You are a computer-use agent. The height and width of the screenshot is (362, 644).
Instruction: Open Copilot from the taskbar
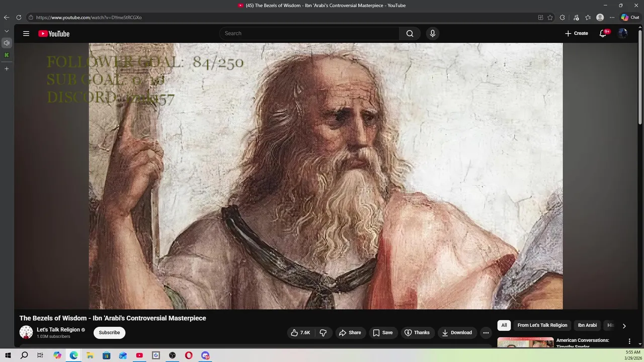[x=57, y=355]
